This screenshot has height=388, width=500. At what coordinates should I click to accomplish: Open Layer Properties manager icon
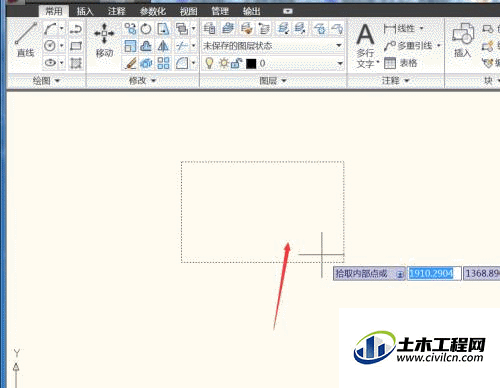209,29
